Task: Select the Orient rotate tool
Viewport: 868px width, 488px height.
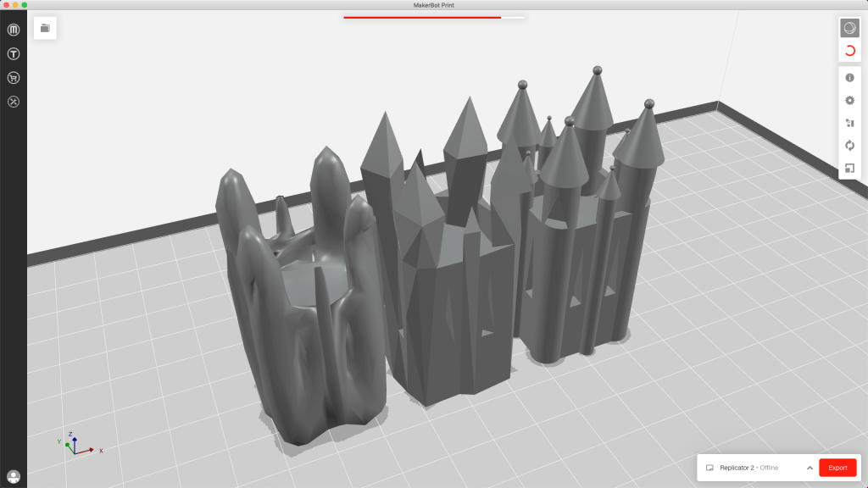Action: click(x=850, y=146)
